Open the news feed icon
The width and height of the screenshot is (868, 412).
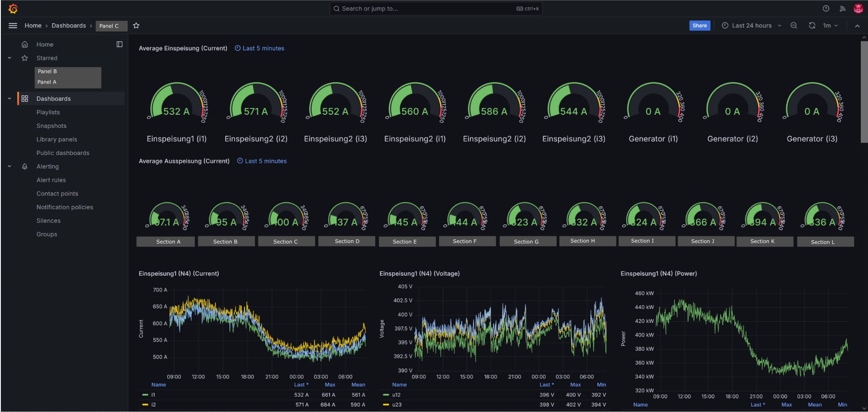(x=843, y=8)
